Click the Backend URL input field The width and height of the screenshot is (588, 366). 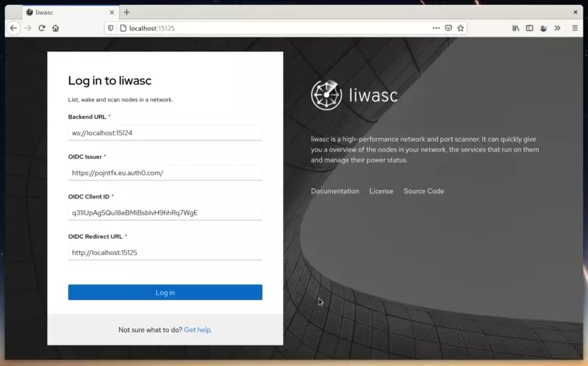point(165,133)
